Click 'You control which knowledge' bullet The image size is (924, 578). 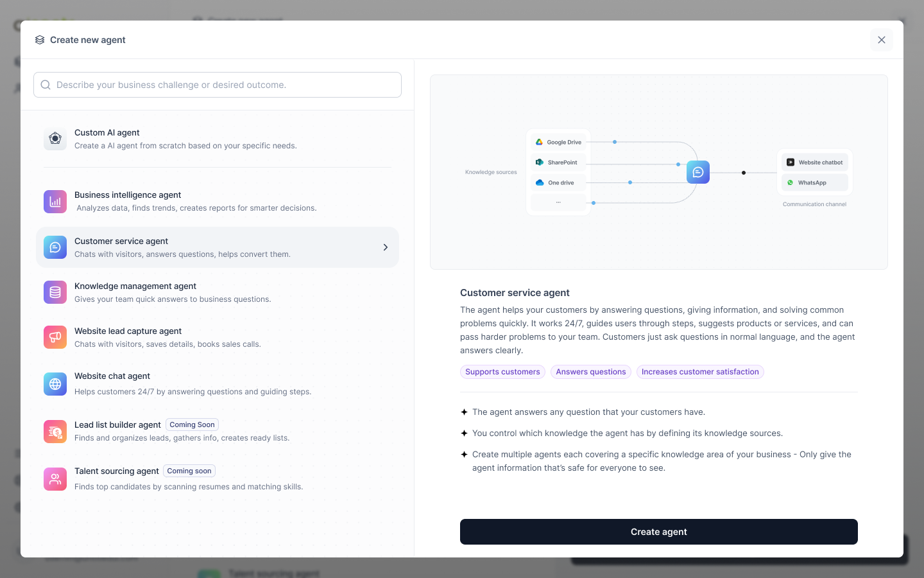pos(628,433)
